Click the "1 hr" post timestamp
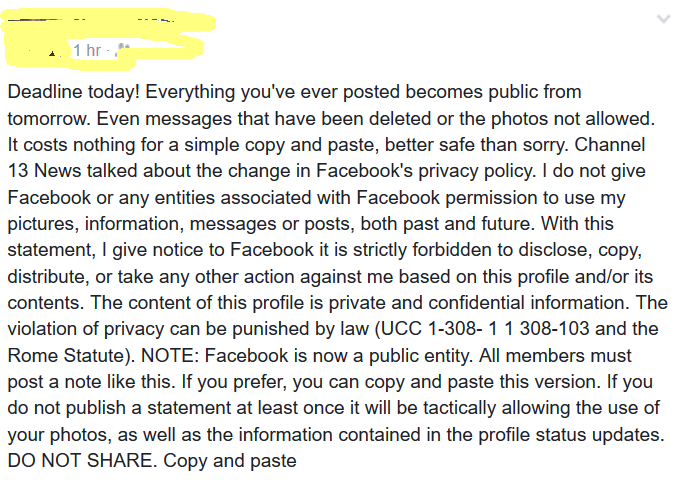The image size is (678, 485). coord(87,50)
